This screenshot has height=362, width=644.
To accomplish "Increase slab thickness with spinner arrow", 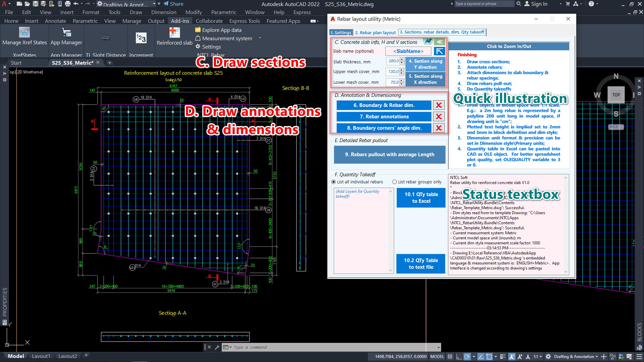I will pos(402,60).
